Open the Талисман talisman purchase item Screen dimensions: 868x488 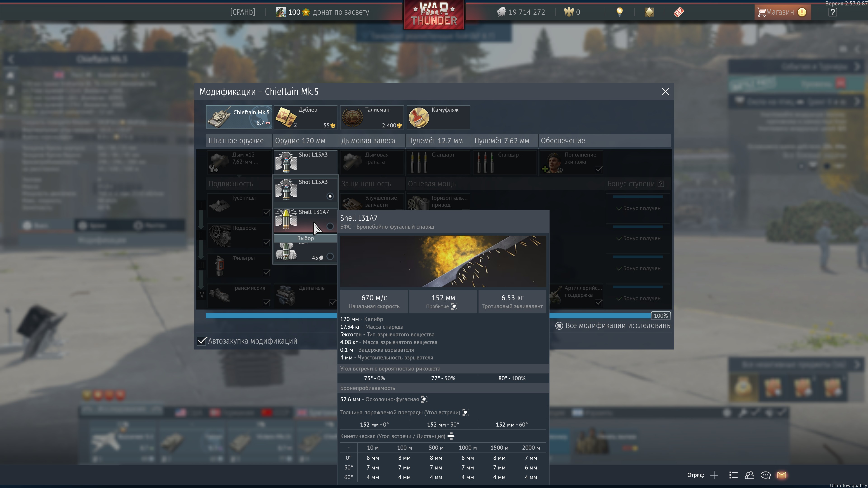[372, 117]
